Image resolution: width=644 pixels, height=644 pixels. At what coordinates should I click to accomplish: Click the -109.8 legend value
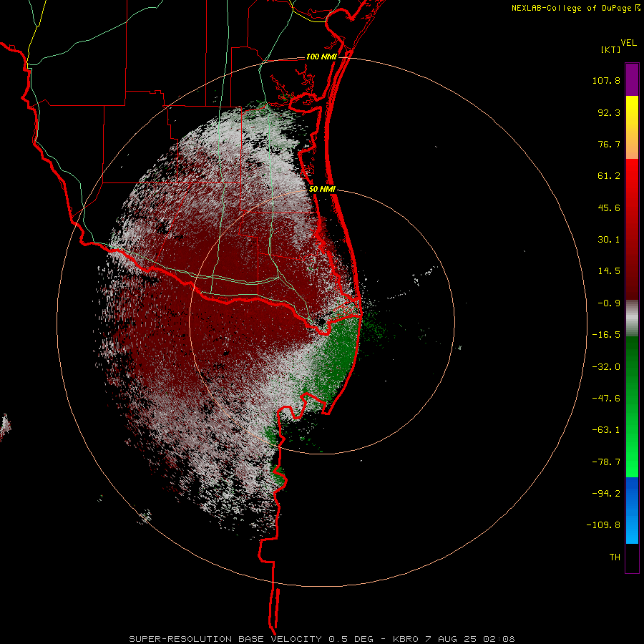pos(603,525)
